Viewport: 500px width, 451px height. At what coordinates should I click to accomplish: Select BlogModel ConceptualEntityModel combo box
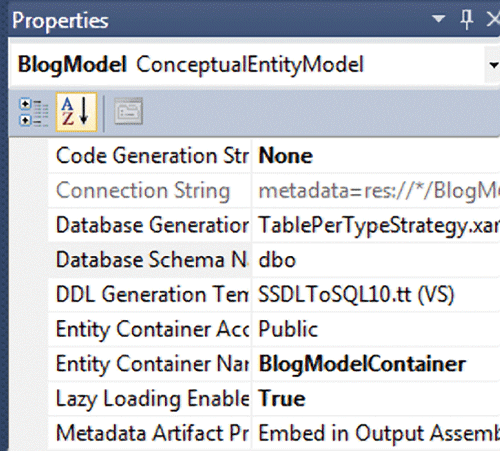[x=255, y=65]
